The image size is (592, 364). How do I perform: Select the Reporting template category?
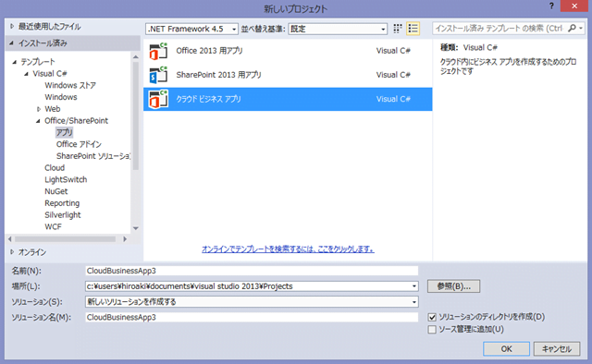(x=62, y=203)
